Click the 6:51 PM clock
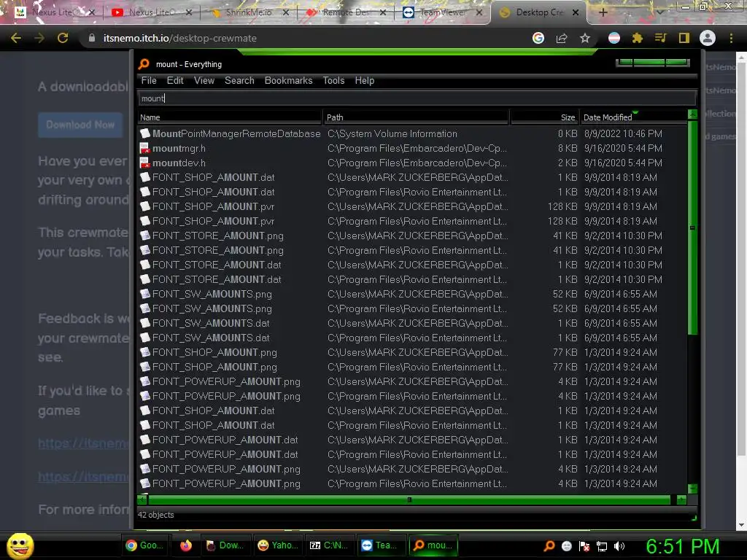Image resolution: width=747 pixels, height=560 pixels. coord(682,546)
